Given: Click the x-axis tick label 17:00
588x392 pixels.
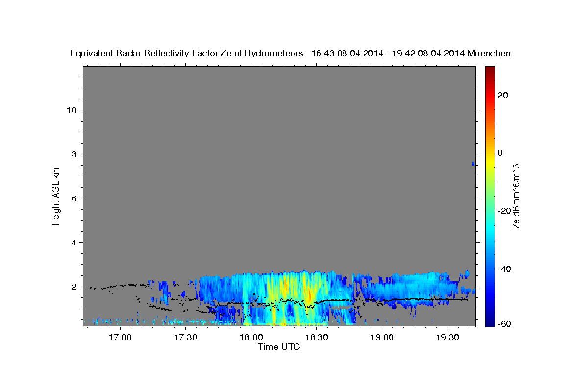Looking at the screenshot, I should click(x=120, y=338).
